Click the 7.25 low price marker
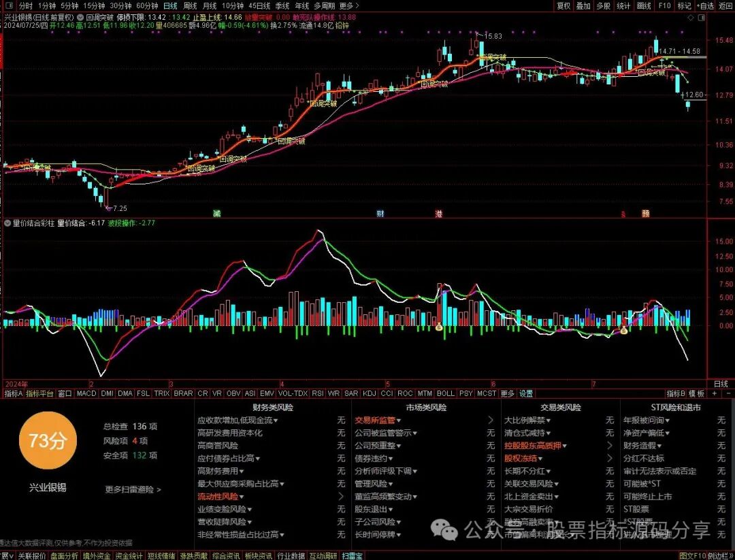The height and width of the screenshot is (560, 735). pos(120,208)
